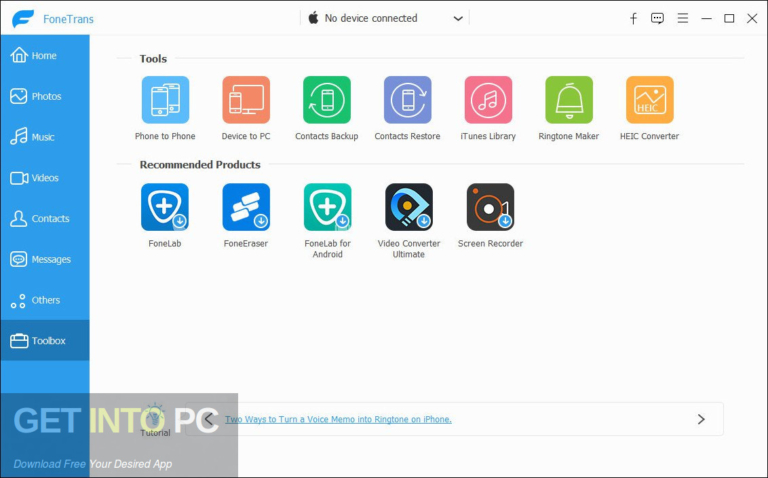Show the next tutorial tip
The width and height of the screenshot is (768, 478).
[701, 419]
